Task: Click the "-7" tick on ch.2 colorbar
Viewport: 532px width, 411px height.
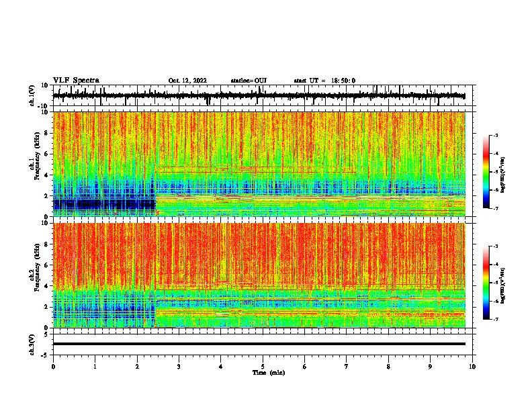Action: [x=496, y=319]
